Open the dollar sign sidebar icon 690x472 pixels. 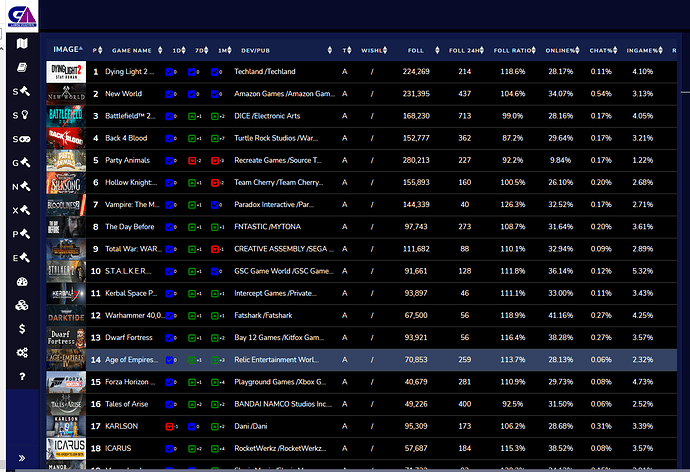coord(22,329)
